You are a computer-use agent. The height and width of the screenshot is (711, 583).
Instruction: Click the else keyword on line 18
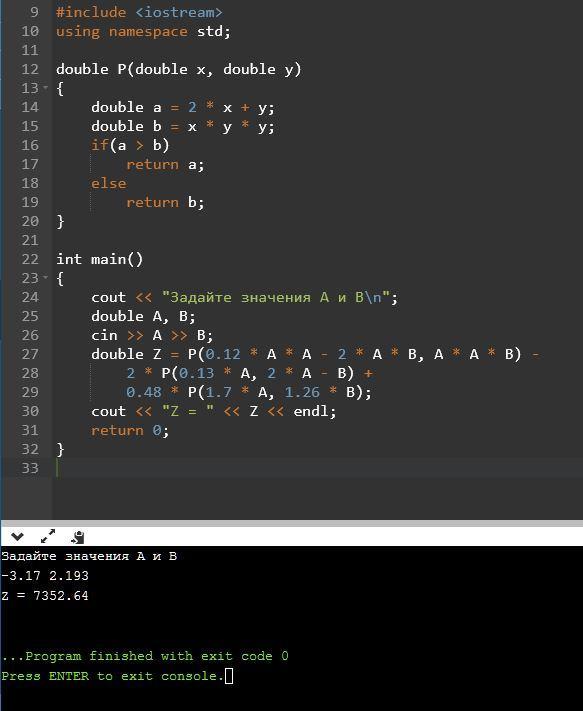[108, 183]
